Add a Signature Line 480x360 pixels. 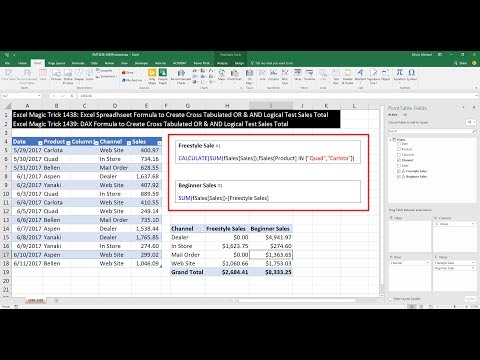[x=373, y=76]
